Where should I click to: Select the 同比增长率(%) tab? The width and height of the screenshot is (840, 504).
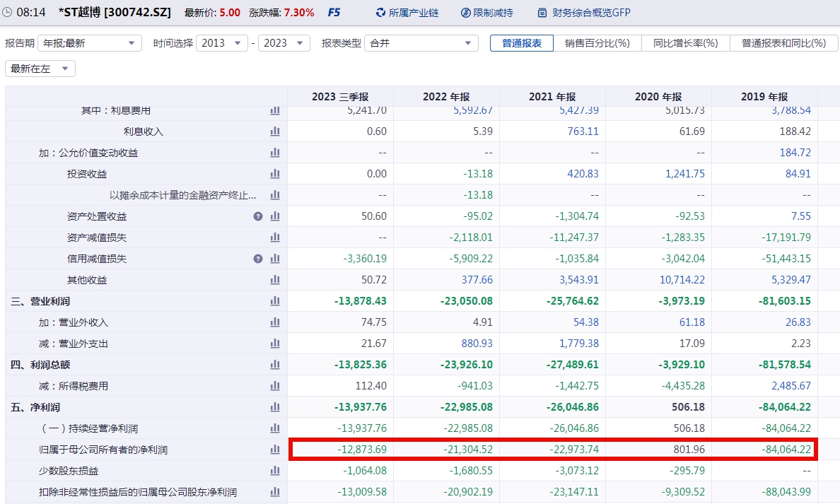click(685, 43)
